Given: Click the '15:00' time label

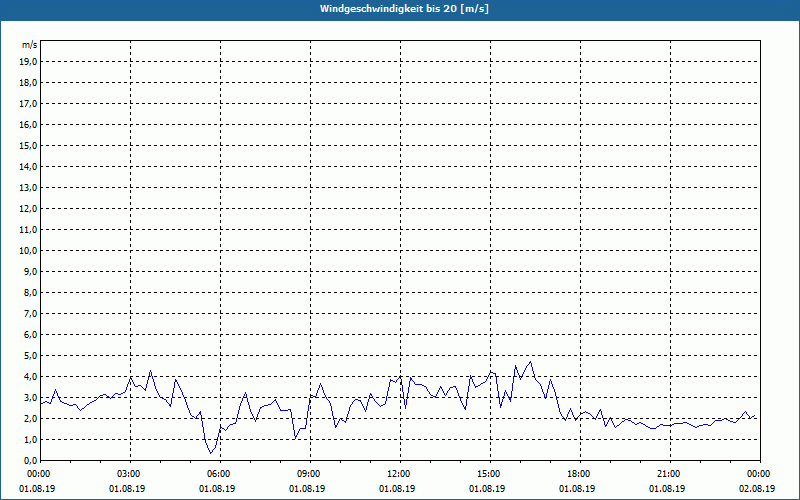Looking at the screenshot, I should click(x=490, y=474).
